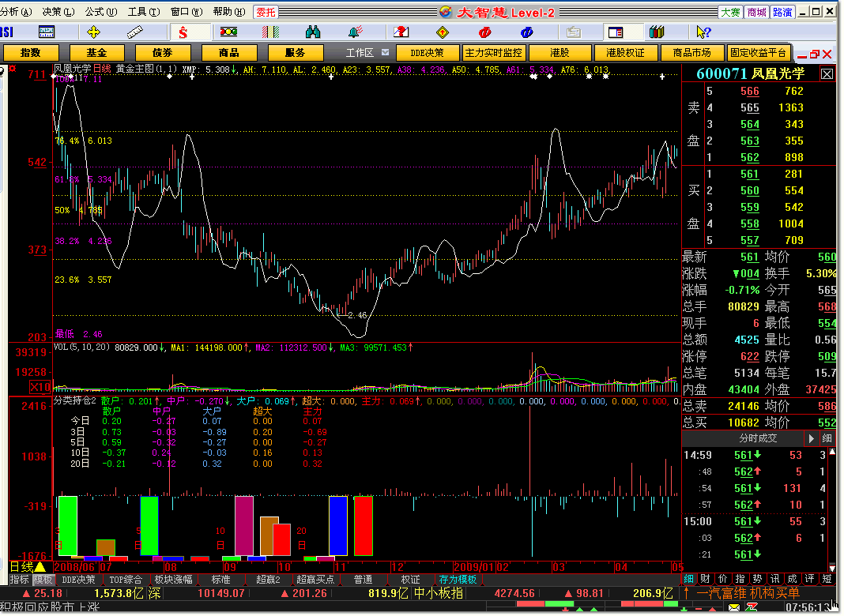Click the 路演 button in title bar
This screenshot has height=616, width=844.
[782, 12]
